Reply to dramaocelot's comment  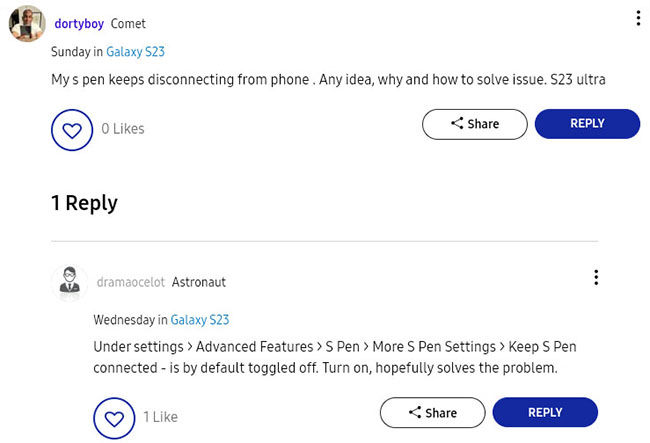tap(545, 412)
